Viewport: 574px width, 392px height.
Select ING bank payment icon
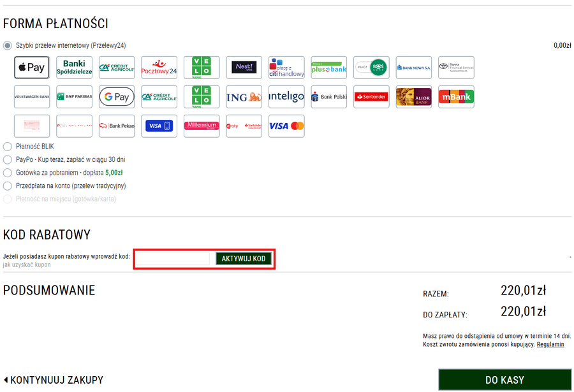244,97
